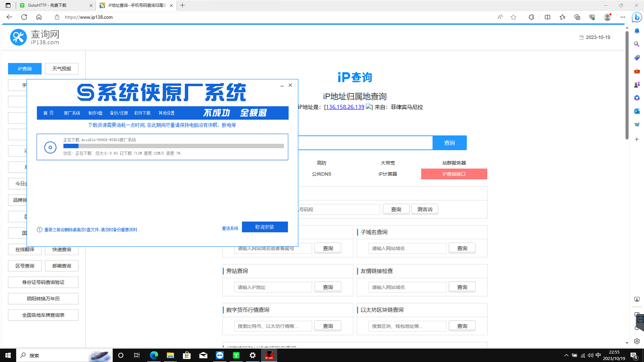Open 首页 in installer menu
Screen dimensions: 644x362
point(49,113)
